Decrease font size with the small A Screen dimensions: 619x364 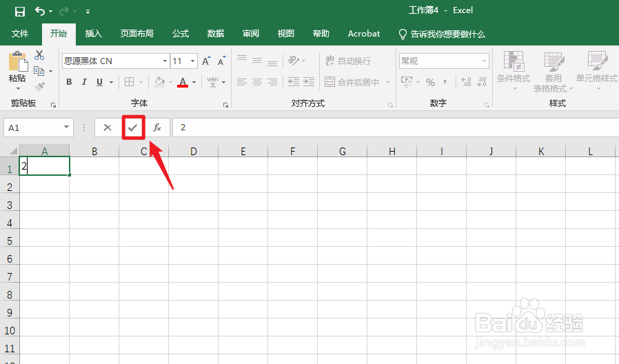(x=222, y=61)
